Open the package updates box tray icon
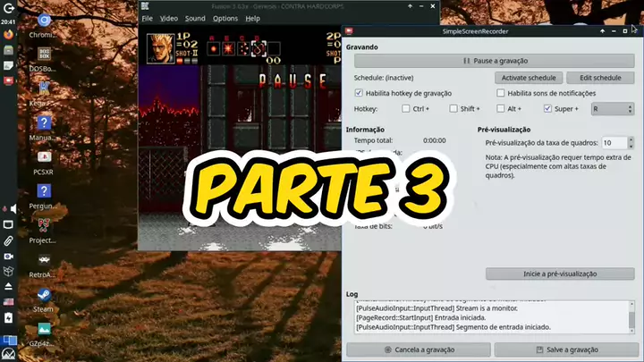 (x=8, y=271)
